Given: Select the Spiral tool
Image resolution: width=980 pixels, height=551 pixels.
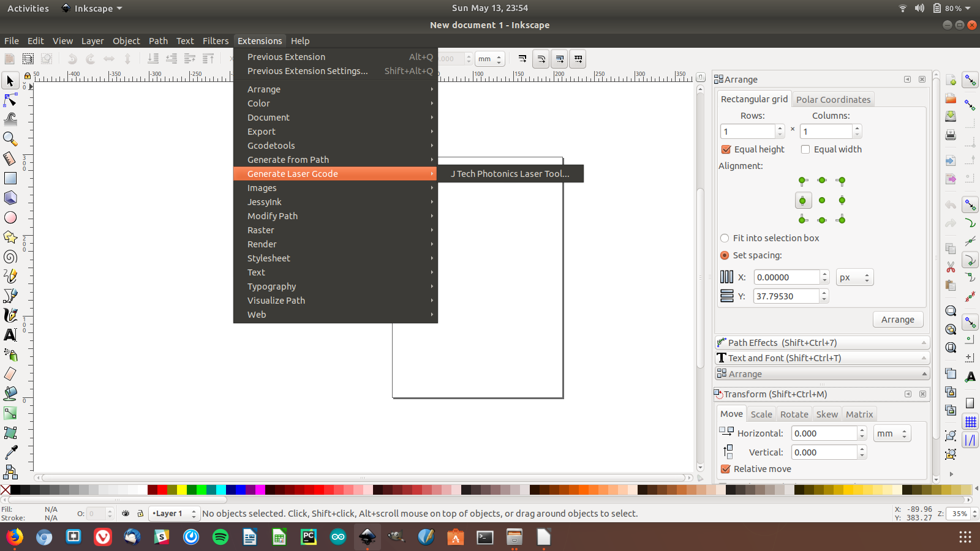Looking at the screenshot, I should click(10, 257).
